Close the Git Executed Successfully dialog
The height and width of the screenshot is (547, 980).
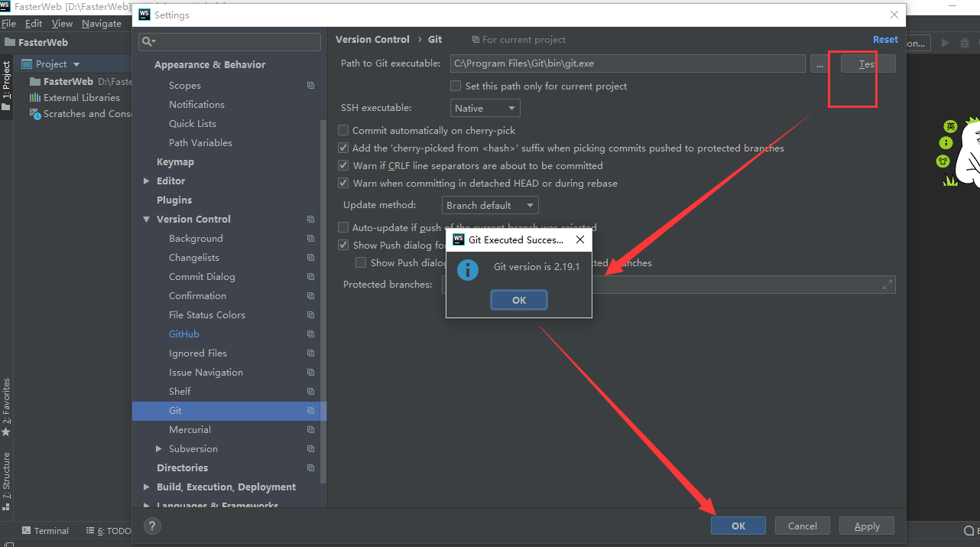[579, 239]
